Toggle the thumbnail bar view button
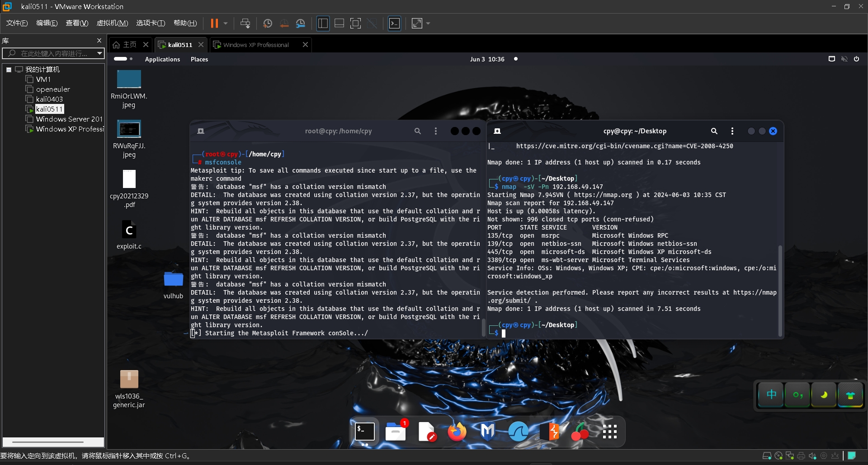Screen dimensions: 868x465 click(x=339, y=23)
